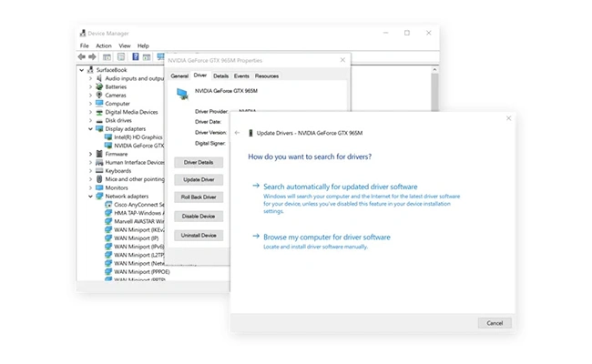The width and height of the screenshot is (592, 364).
Task: Open the File menu
Action: [x=84, y=45]
